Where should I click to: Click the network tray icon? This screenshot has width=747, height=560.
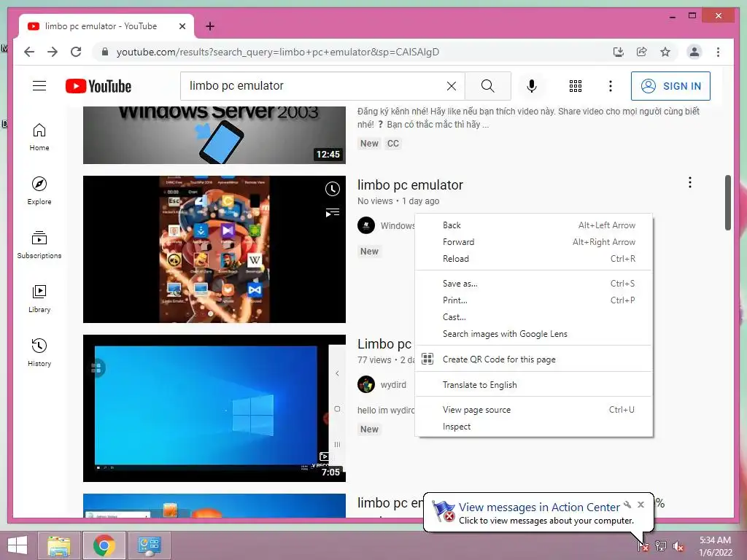click(x=661, y=546)
